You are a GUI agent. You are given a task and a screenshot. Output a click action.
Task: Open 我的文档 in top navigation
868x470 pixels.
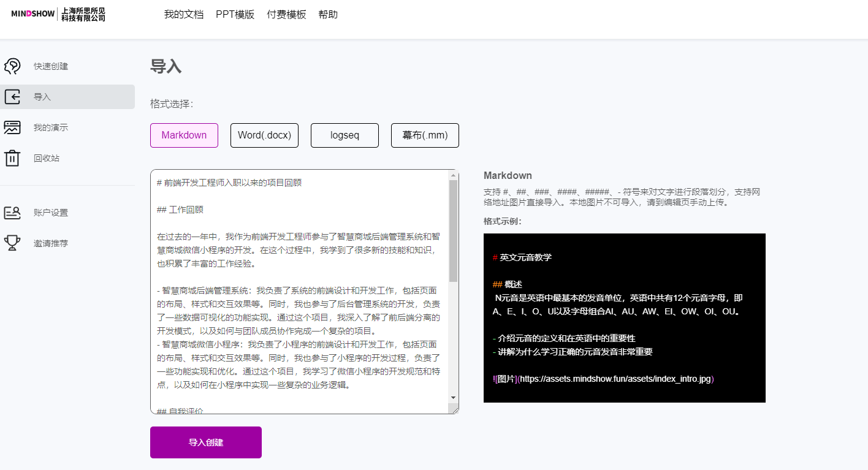(x=184, y=14)
